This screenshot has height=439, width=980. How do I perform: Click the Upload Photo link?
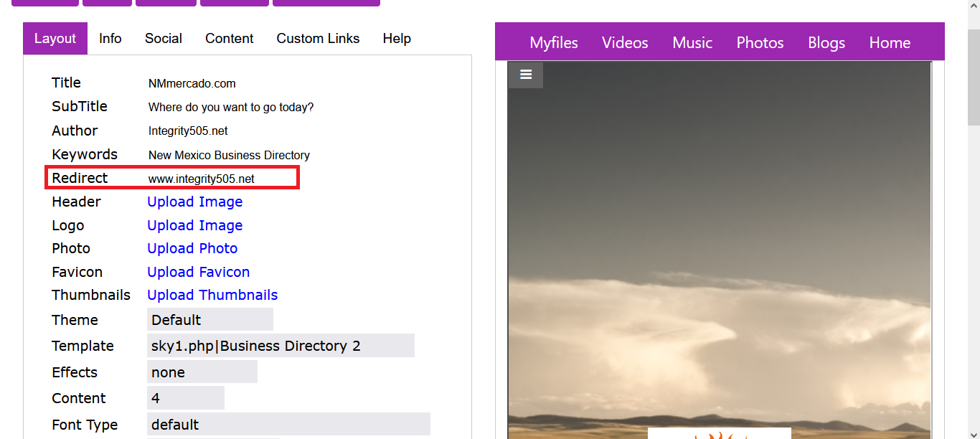point(192,249)
